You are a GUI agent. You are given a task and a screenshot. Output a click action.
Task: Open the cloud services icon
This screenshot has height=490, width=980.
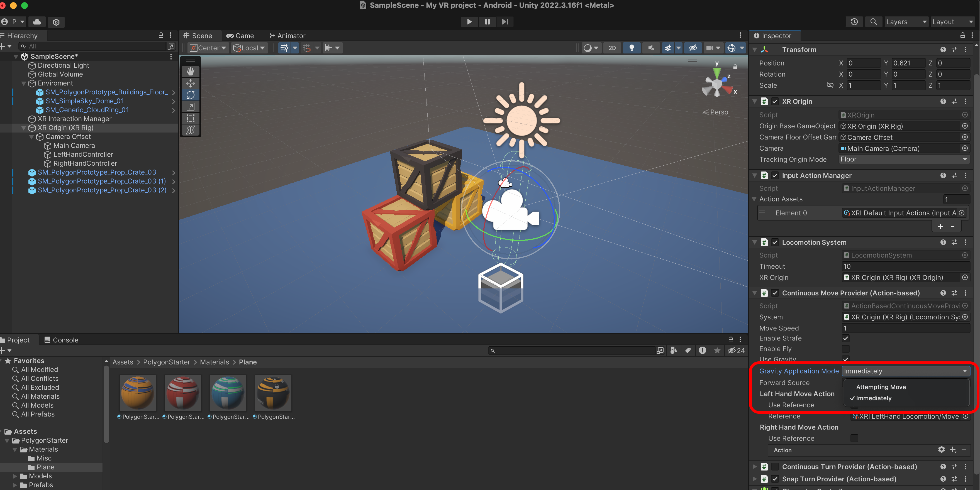coord(37,22)
